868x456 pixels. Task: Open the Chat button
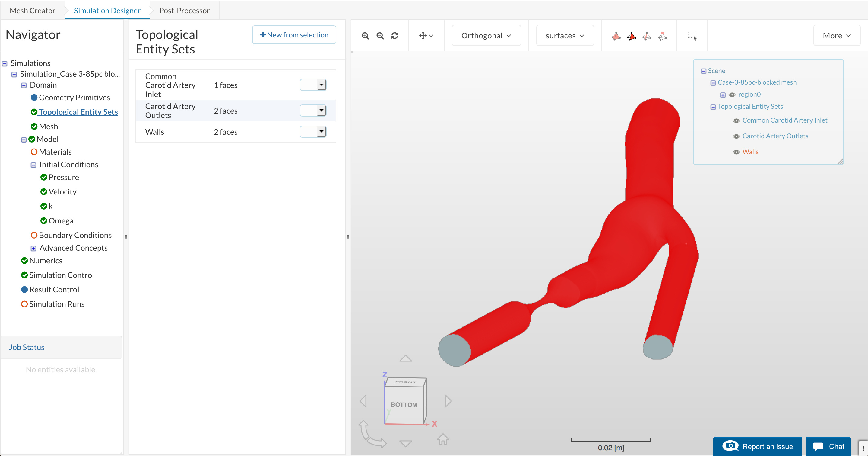tap(828, 446)
